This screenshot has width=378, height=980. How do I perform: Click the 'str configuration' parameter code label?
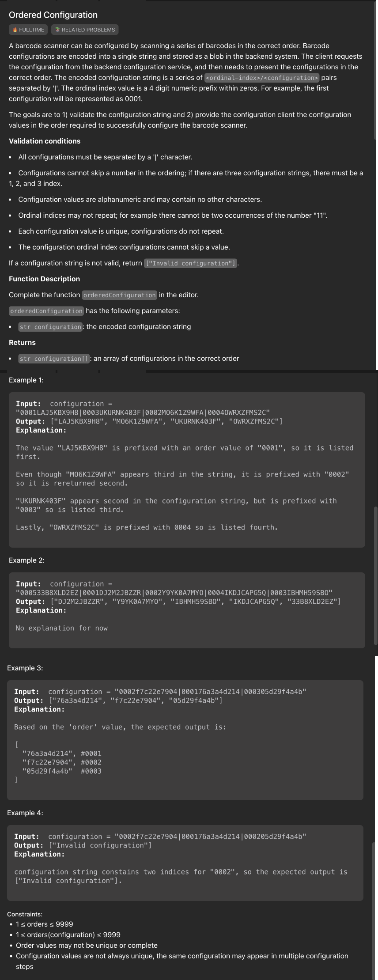tap(50, 327)
